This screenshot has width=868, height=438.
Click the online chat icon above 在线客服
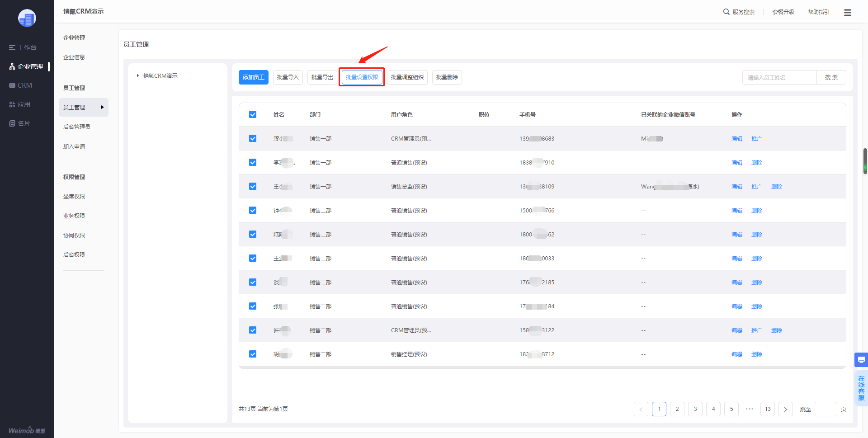[x=861, y=360]
